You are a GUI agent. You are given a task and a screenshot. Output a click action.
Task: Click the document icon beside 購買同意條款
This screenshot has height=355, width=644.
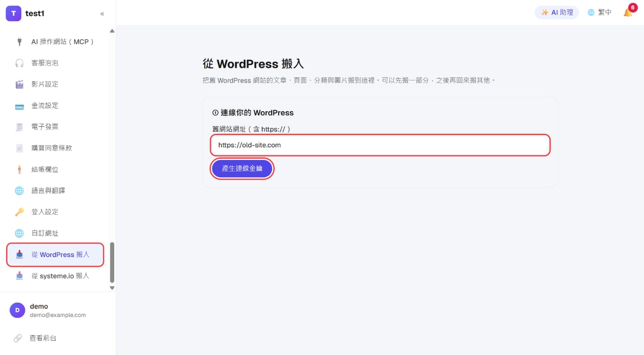pos(19,148)
